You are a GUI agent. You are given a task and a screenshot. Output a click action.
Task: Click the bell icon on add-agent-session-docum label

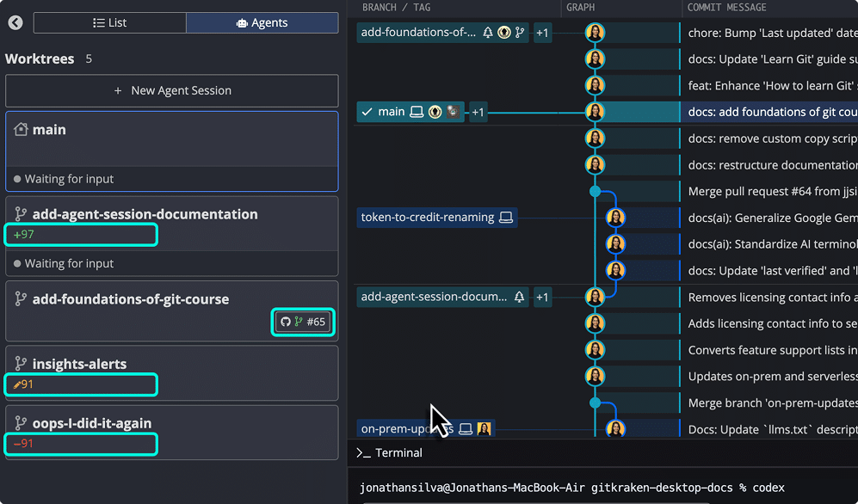[x=518, y=297]
